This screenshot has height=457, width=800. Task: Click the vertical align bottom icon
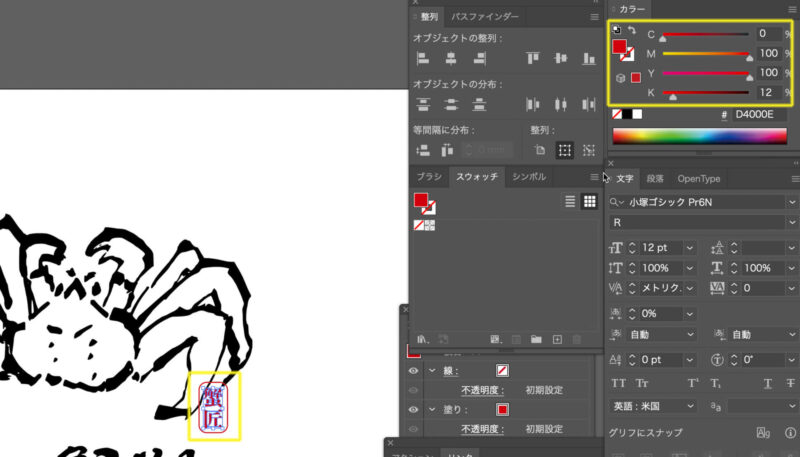589,58
